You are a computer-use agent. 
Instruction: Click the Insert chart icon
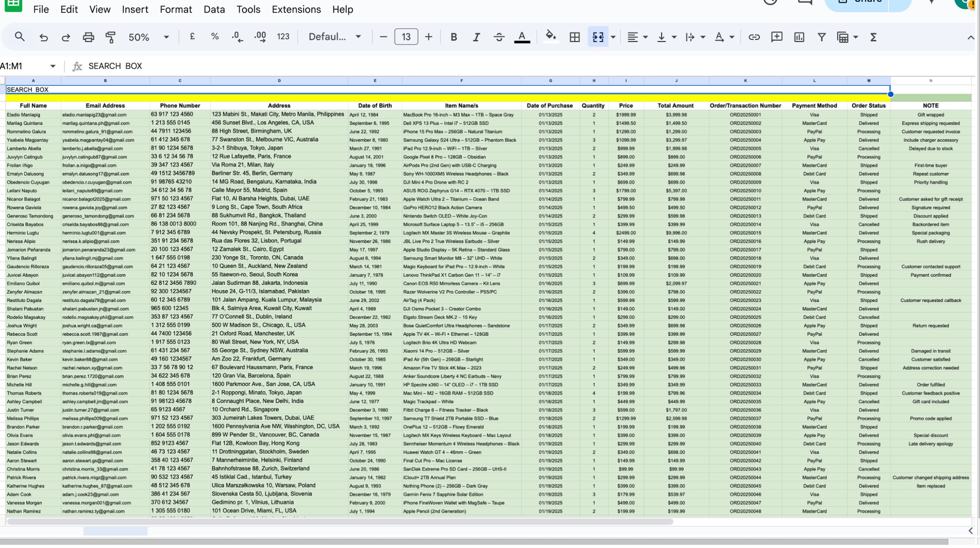pyautogui.click(x=799, y=37)
